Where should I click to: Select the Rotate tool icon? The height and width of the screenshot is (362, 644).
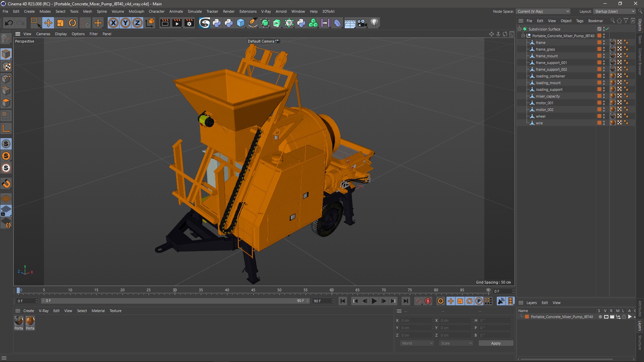tap(72, 23)
